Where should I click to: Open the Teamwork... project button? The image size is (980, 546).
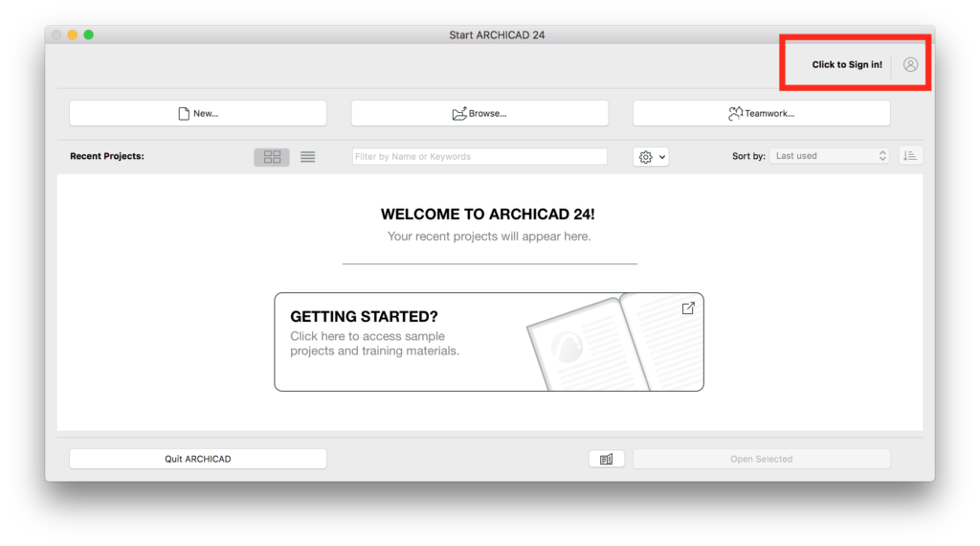tap(761, 113)
